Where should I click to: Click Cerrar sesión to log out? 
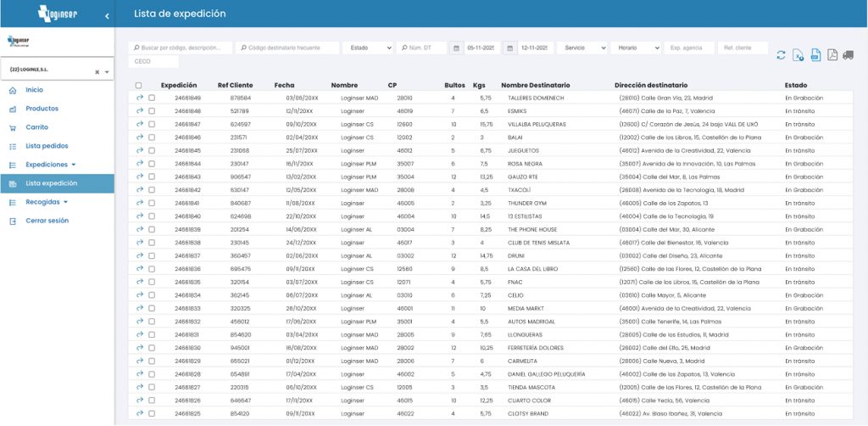click(x=47, y=221)
